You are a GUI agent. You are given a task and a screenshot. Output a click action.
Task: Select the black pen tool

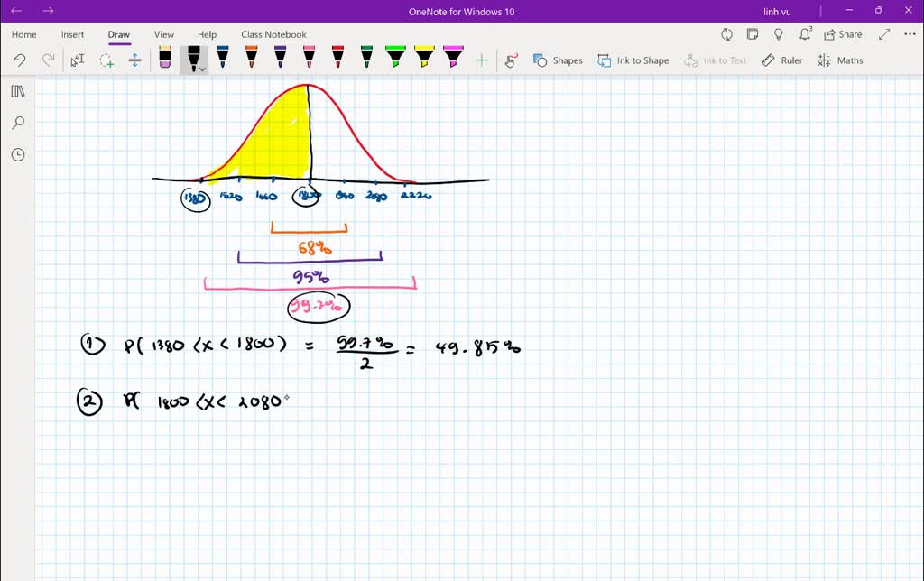193,56
